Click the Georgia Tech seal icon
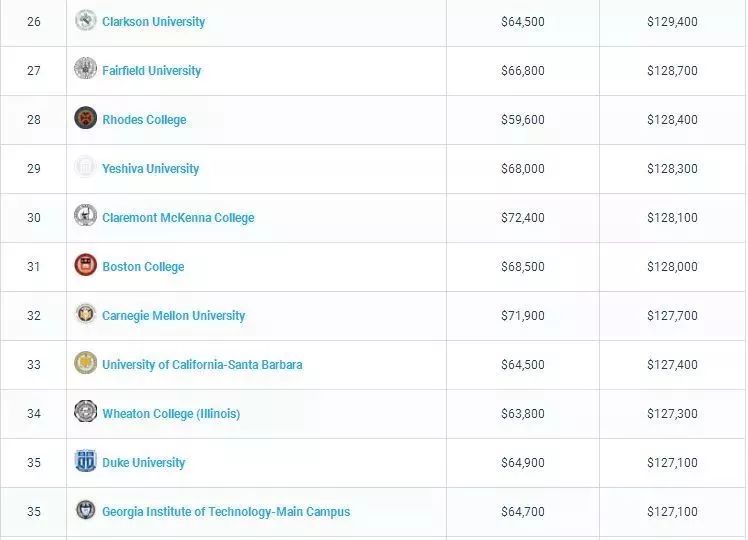 pyautogui.click(x=85, y=510)
